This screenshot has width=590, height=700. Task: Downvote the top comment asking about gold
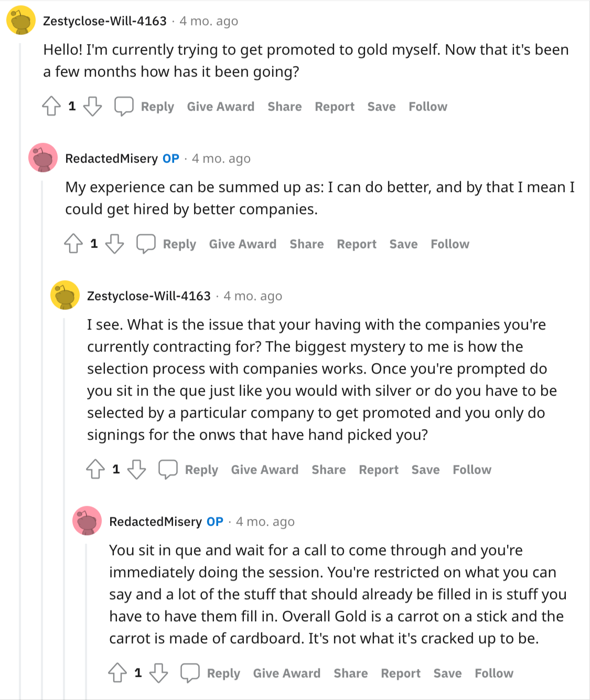click(x=93, y=106)
